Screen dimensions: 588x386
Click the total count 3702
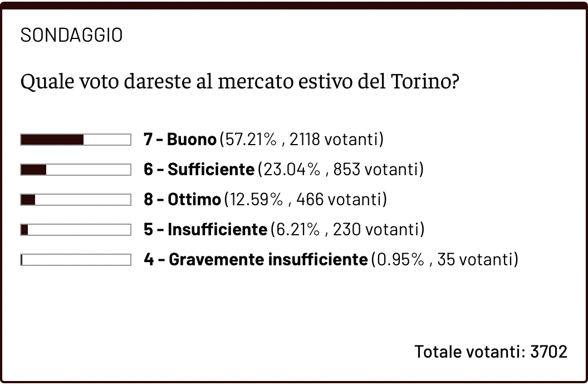pyautogui.click(x=548, y=352)
